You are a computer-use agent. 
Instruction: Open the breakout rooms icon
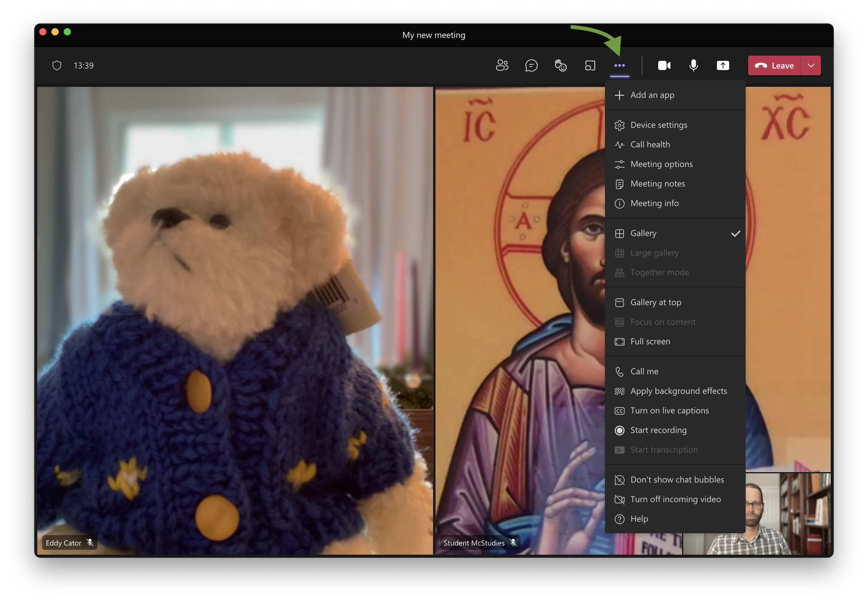click(x=590, y=65)
